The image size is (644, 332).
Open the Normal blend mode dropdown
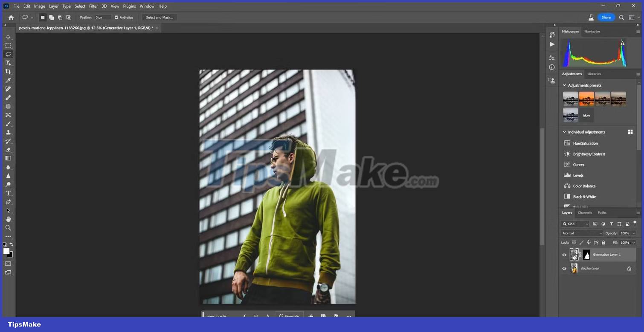581,233
